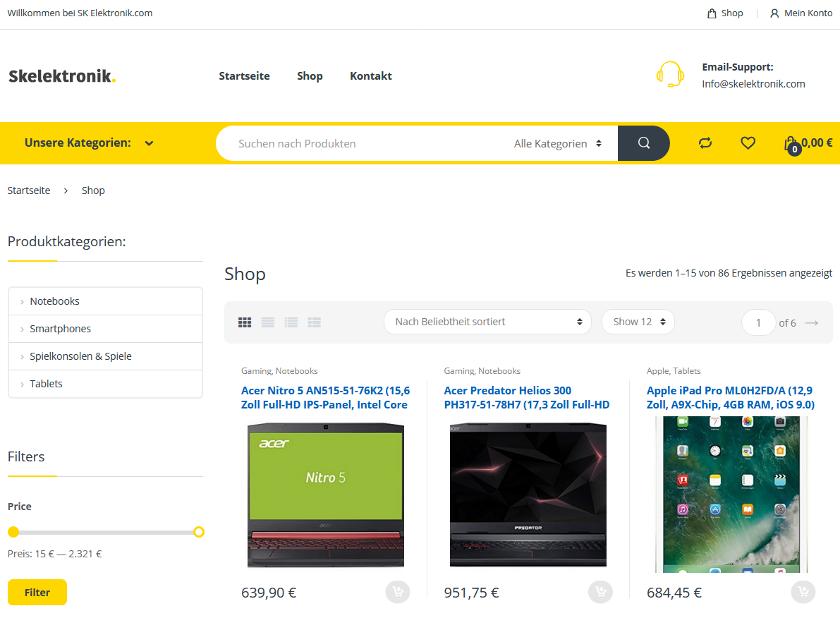The image size is (840, 630).
Task: Open Mein Konto account link
Action: click(801, 13)
